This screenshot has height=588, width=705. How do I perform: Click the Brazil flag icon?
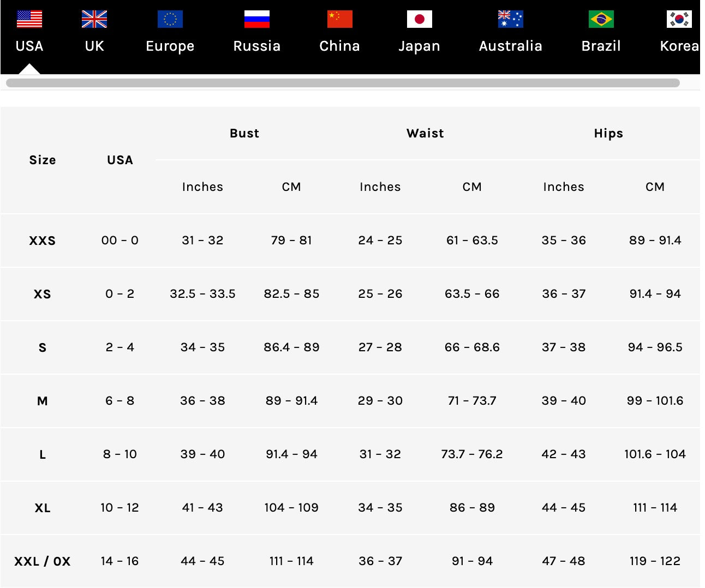click(601, 19)
